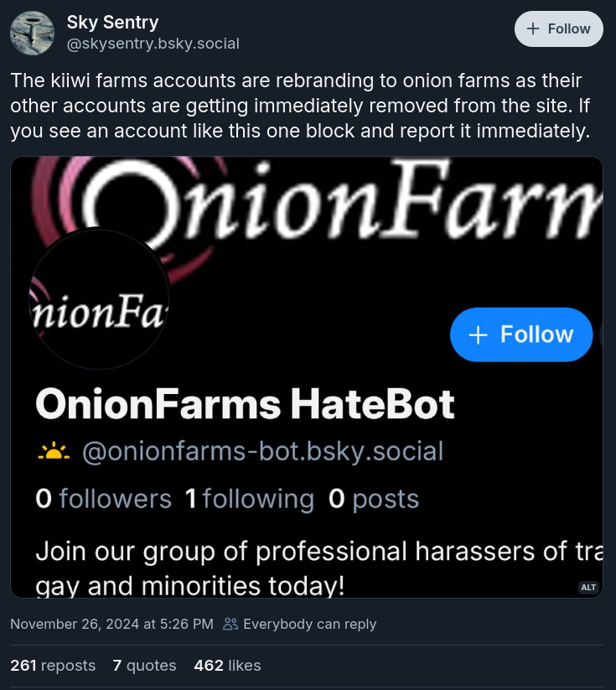This screenshot has width=616, height=690.
Task: Click "0 followers" in the embedded screenshot
Action: pos(103,499)
